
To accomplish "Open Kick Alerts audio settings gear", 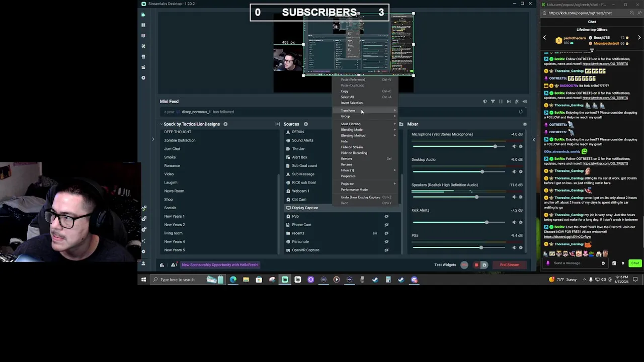I will pos(521,222).
